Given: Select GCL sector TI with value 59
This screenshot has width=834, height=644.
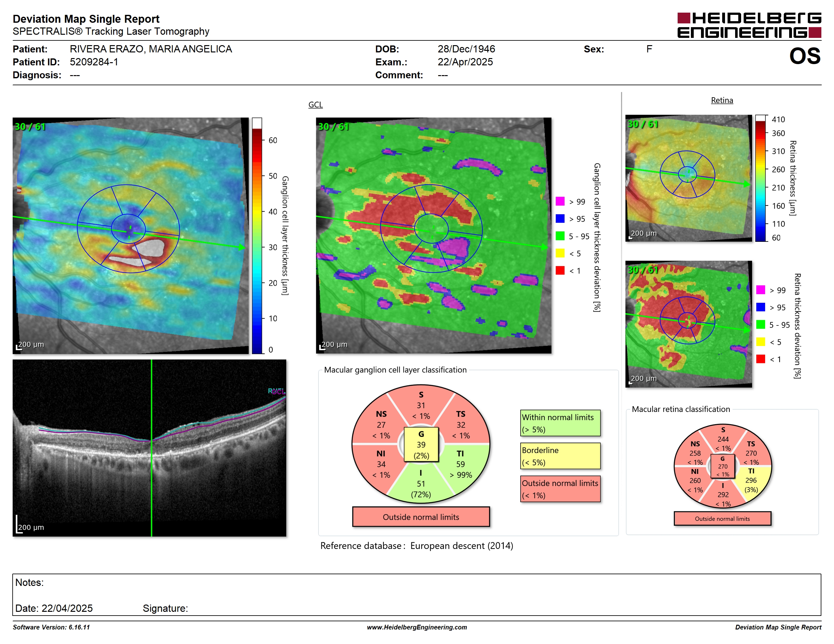Looking at the screenshot, I should click(461, 464).
